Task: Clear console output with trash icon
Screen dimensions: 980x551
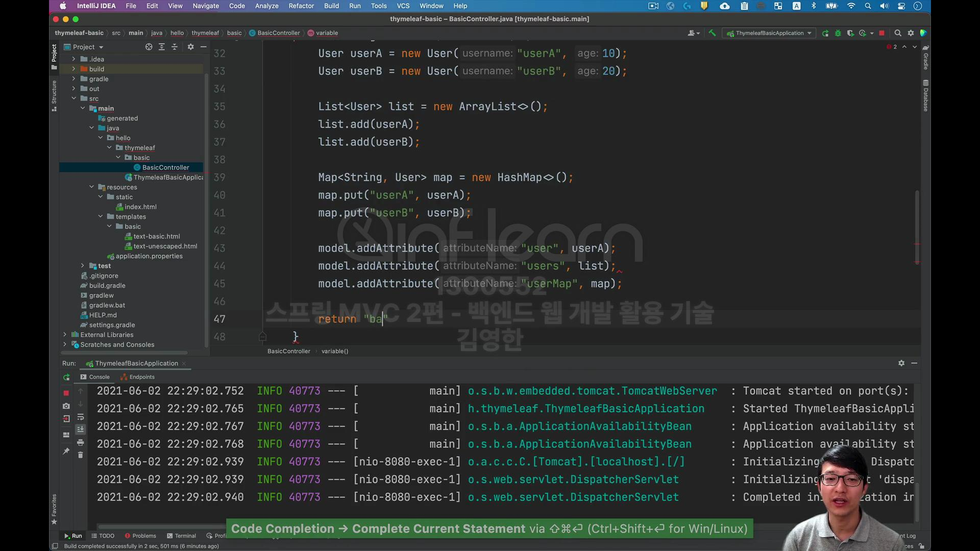Action: (x=80, y=455)
